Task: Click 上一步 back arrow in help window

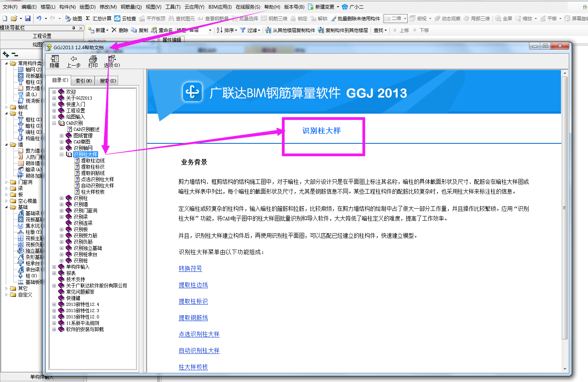Action: (x=73, y=59)
